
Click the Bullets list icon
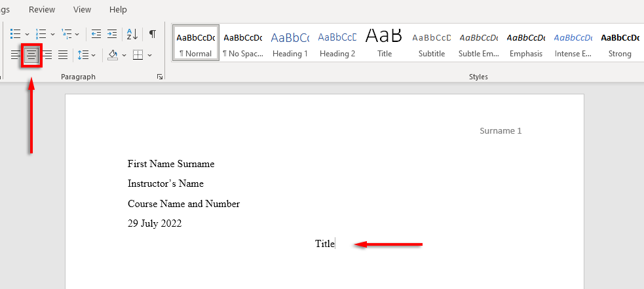coord(15,33)
